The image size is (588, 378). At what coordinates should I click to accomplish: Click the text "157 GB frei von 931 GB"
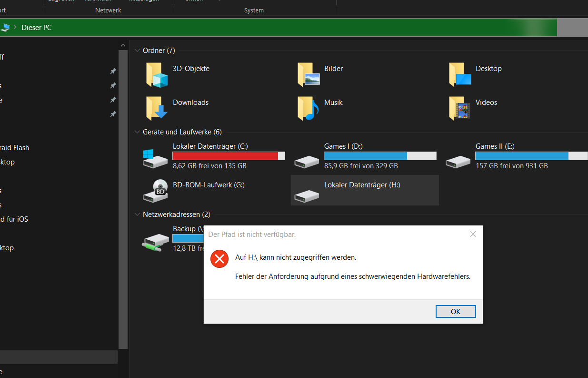(x=512, y=166)
